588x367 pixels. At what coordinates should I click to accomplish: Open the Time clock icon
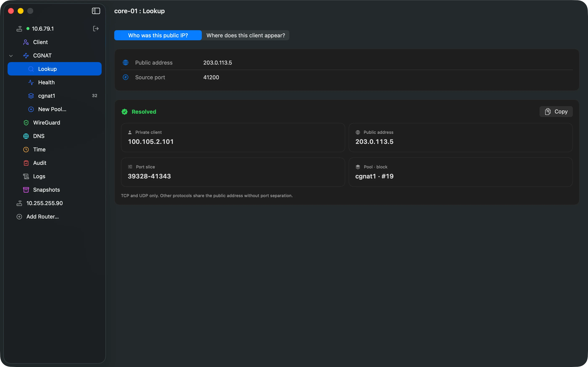(x=26, y=150)
